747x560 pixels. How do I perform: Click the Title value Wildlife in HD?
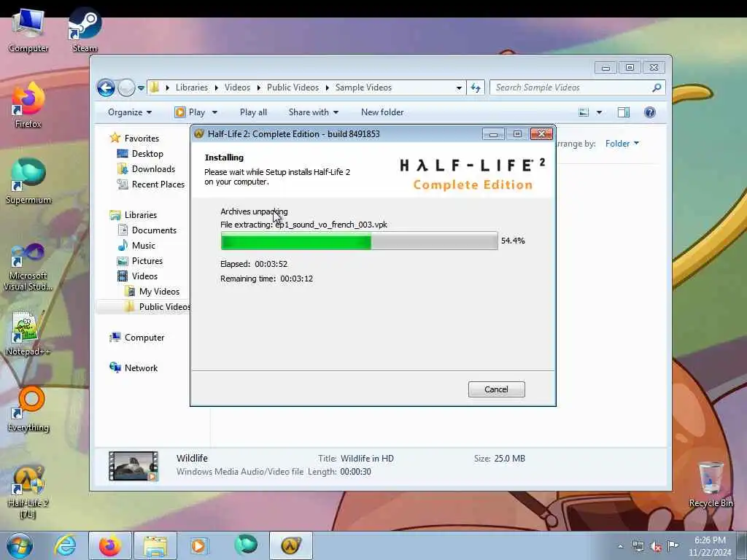click(x=367, y=459)
